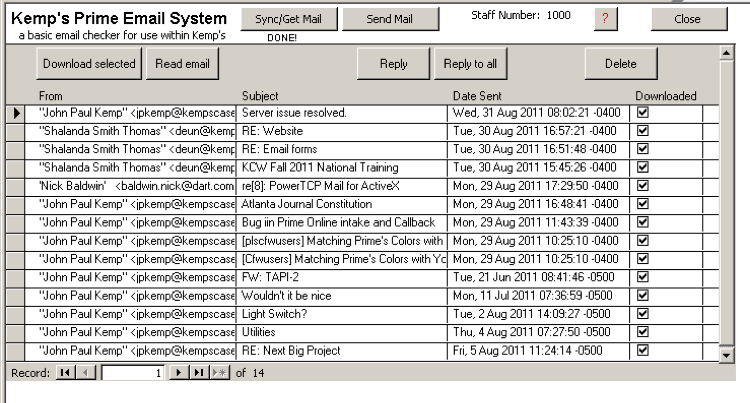Click Download selected button
The image size is (750, 403).
pos(89,64)
